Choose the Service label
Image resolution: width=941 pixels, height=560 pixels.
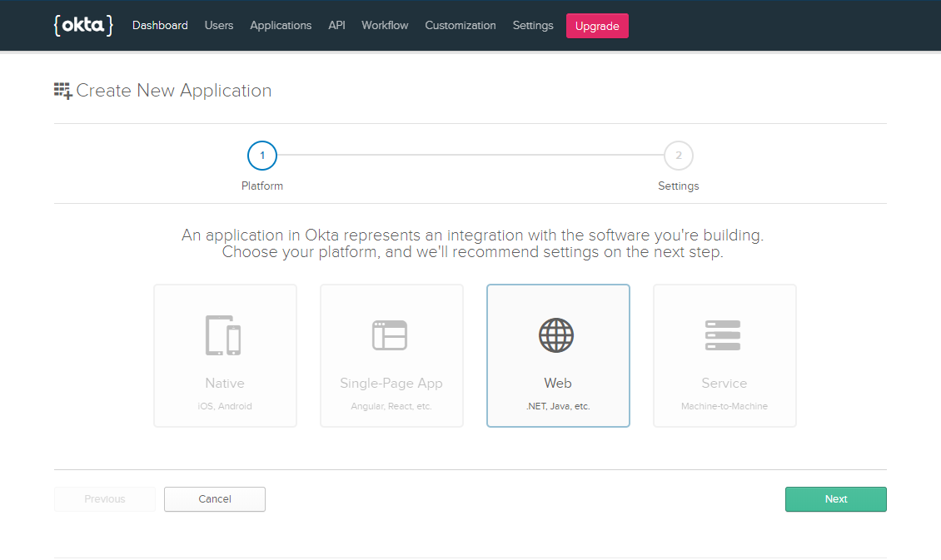(724, 383)
